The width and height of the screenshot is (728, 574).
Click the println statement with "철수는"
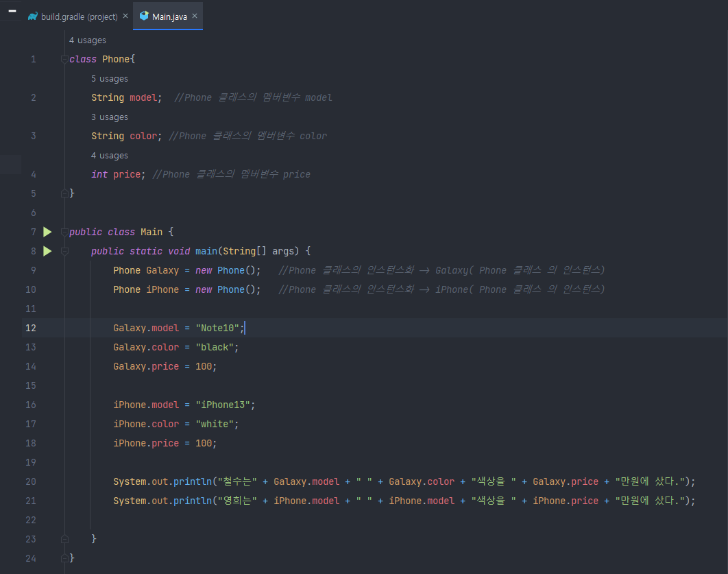point(404,481)
